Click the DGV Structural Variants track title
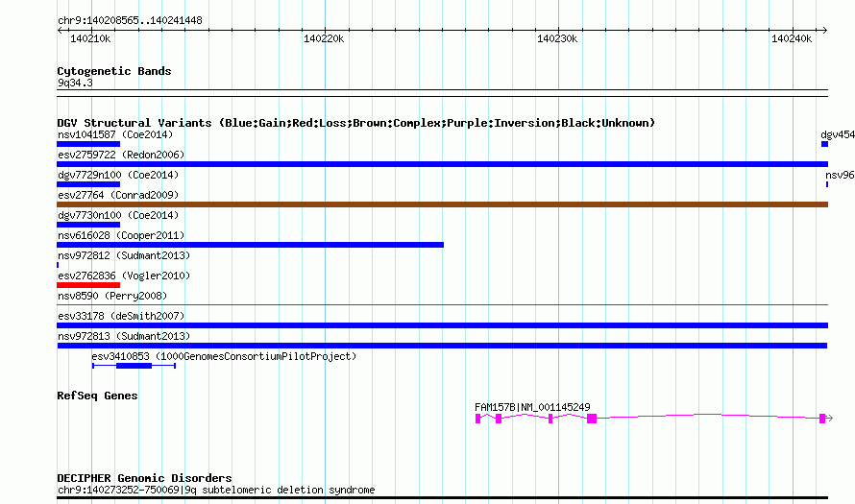This screenshot has height=504, width=855. (x=355, y=123)
